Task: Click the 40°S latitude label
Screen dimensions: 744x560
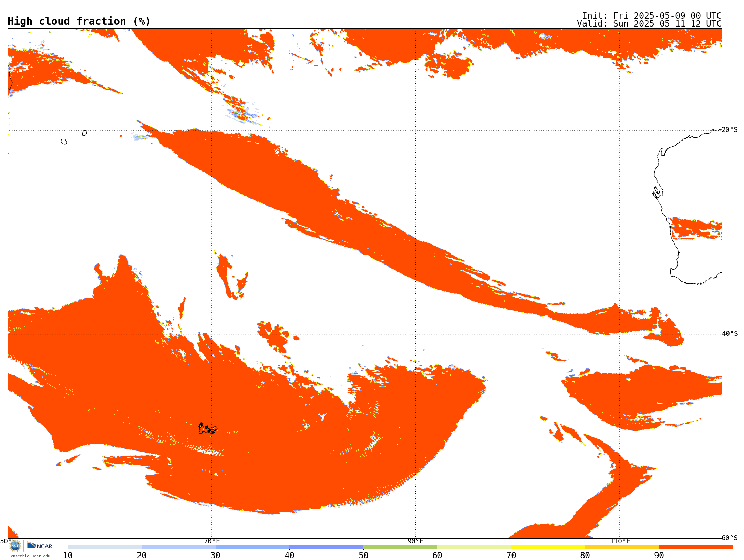Action: pos(730,334)
